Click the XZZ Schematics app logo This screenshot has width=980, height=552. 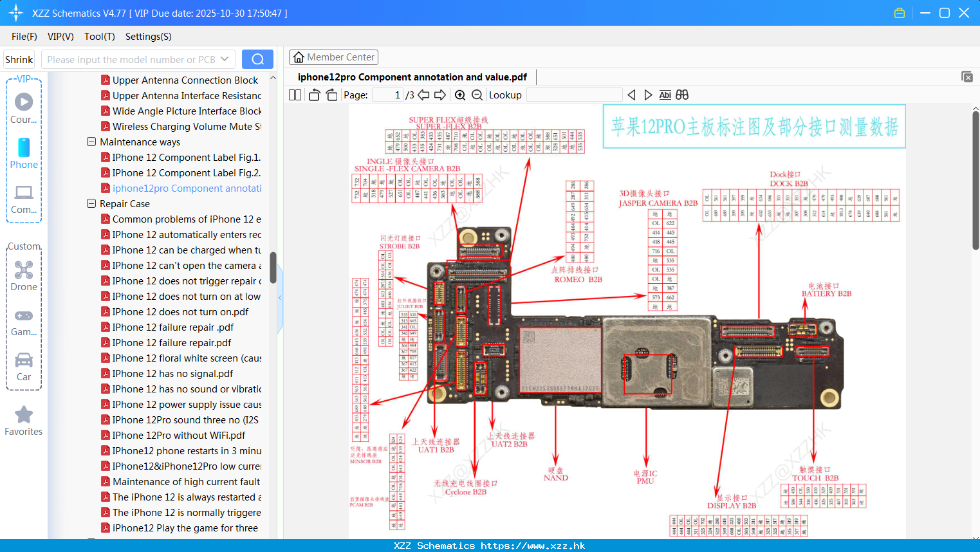point(16,13)
